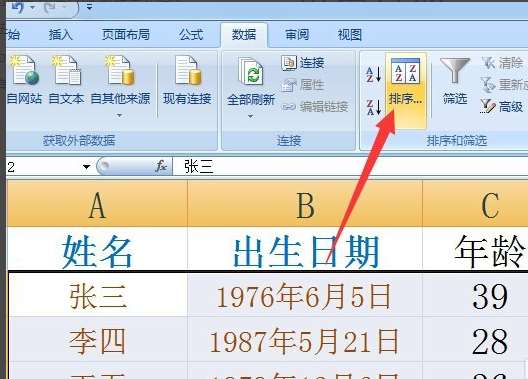The width and height of the screenshot is (528, 379).
Task: Sort ascending with A-Z icon
Action: [373, 74]
